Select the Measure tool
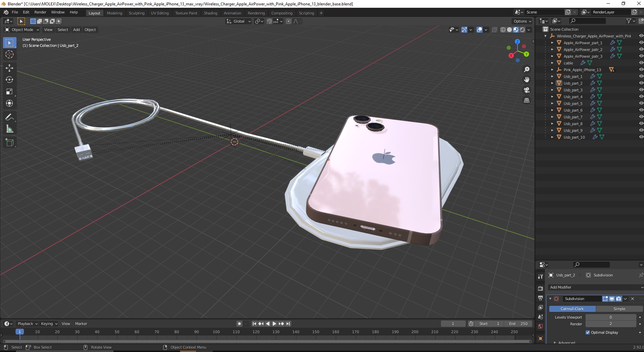644x352 pixels. tap(9, 129)
